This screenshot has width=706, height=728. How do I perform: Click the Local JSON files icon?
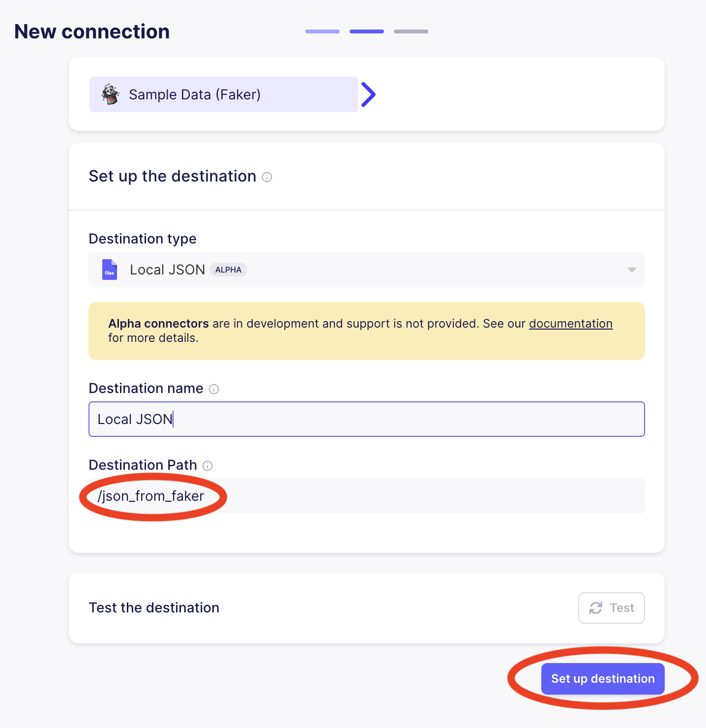pyautogui.click(x=109, y=270)
